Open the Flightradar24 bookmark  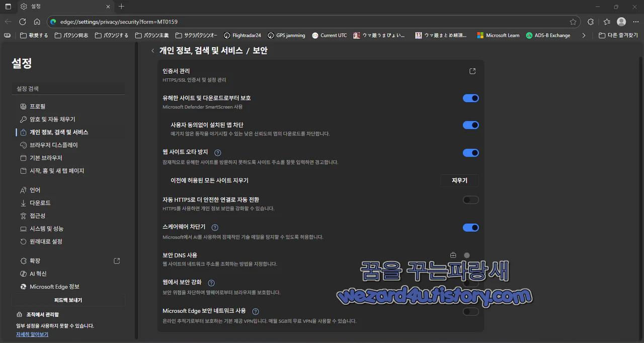[x=243, y=35]
